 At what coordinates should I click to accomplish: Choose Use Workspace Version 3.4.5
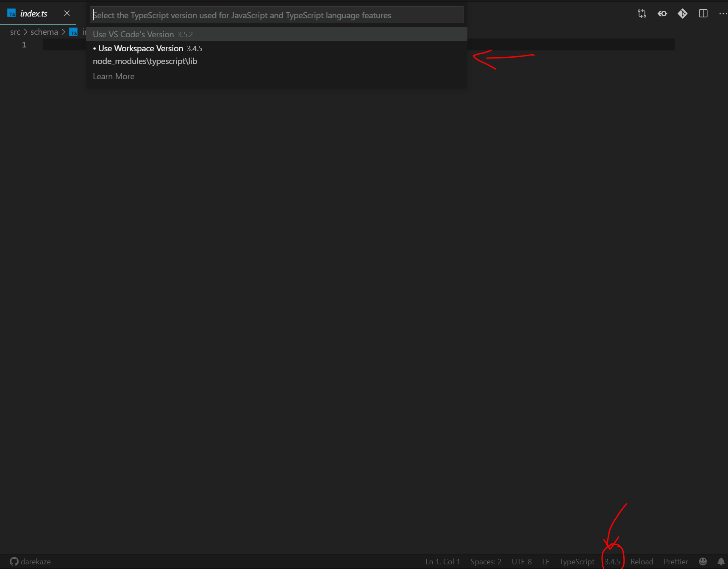tap(277, 55)
